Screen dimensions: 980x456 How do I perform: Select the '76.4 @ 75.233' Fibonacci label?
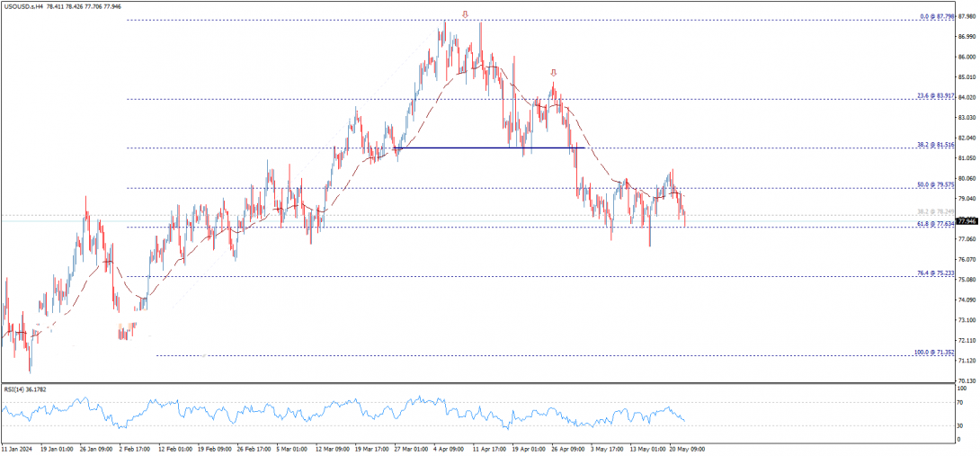click(935, 273)
